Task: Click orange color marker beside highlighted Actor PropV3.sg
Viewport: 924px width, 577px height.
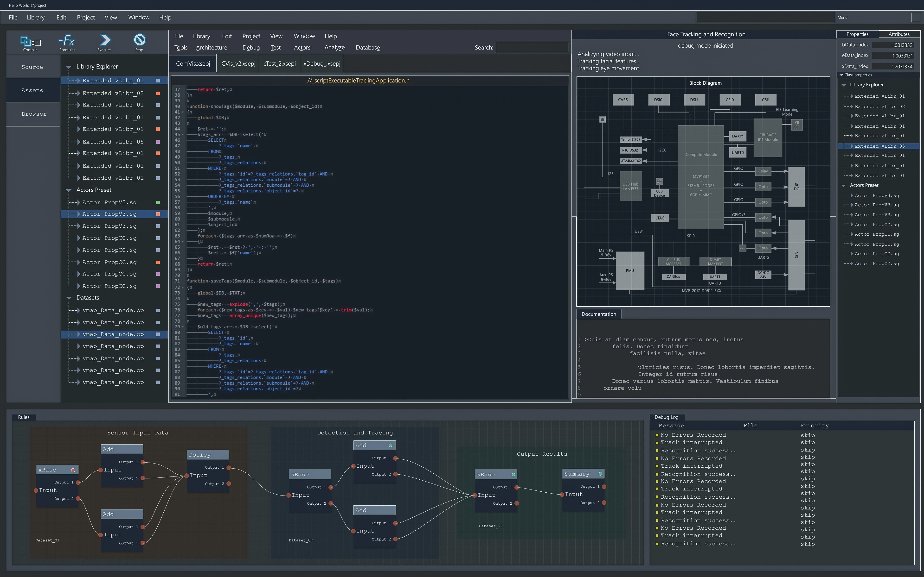Action: coord(158,214)
